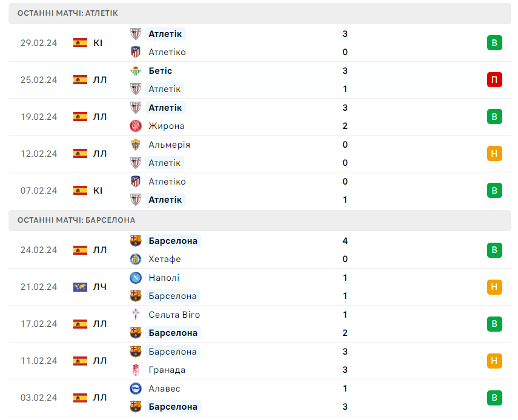Open the Жирона team link
The height and width of the screenshot is (420, 518).
(166, 126)
